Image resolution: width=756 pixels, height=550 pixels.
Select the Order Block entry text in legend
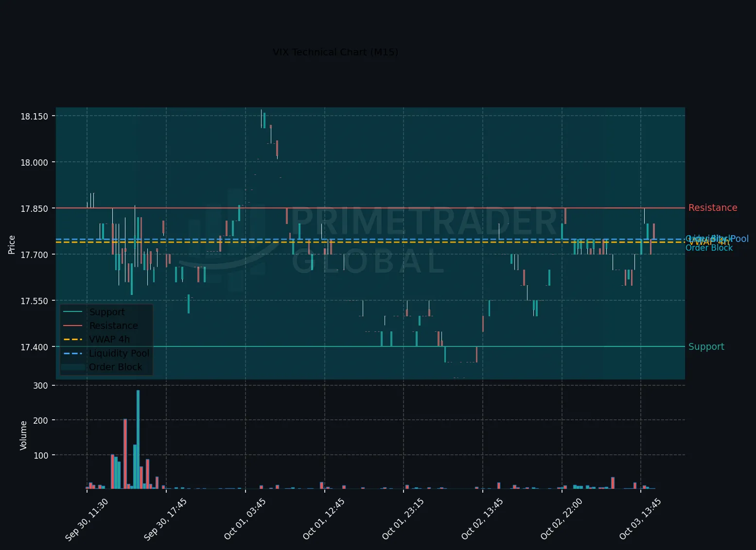point(116,367)
